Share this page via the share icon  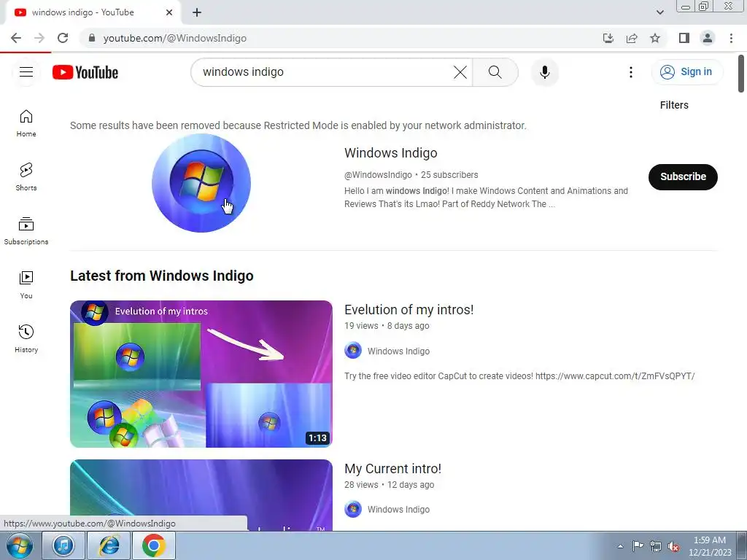(632, 38)
